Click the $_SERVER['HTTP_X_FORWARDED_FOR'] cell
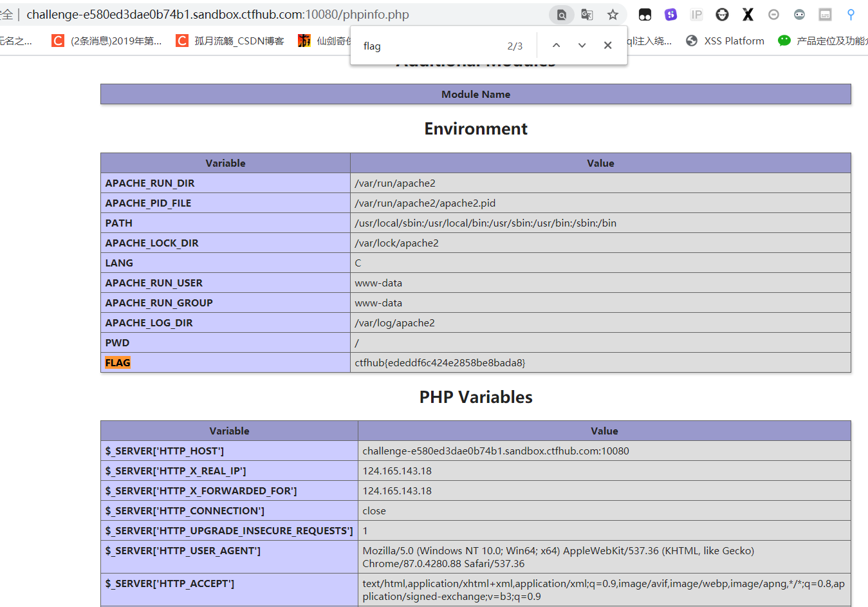The height and width of the screenshot is (607, 868). tap(229, 490)
